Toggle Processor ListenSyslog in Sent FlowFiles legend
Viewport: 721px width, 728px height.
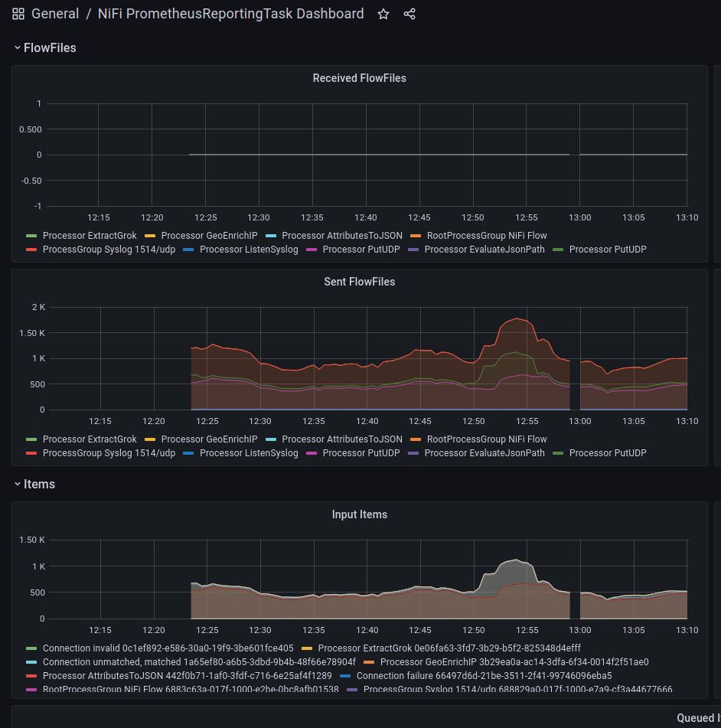pos(249,453)
